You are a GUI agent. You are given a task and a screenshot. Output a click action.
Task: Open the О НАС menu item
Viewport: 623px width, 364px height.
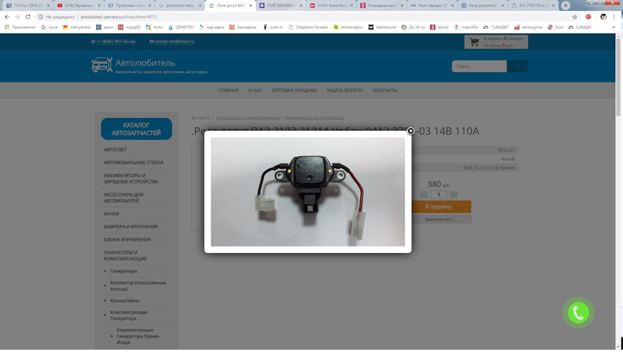255,90
